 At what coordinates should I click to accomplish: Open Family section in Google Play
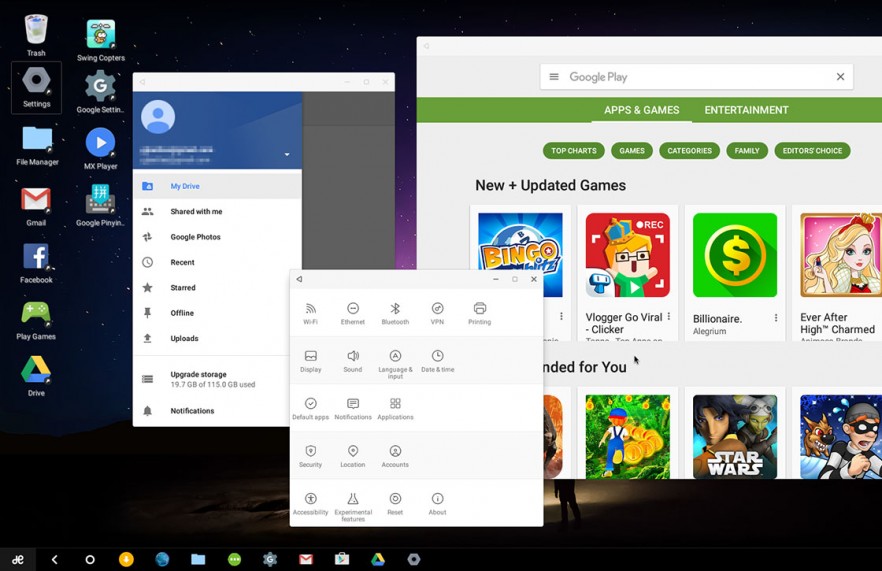coord(747,151)
